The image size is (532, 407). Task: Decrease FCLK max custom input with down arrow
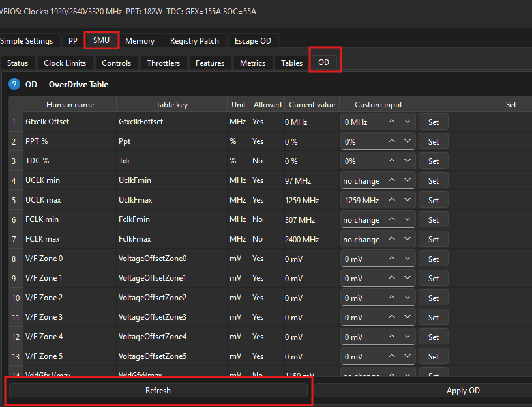pos(407,239)
